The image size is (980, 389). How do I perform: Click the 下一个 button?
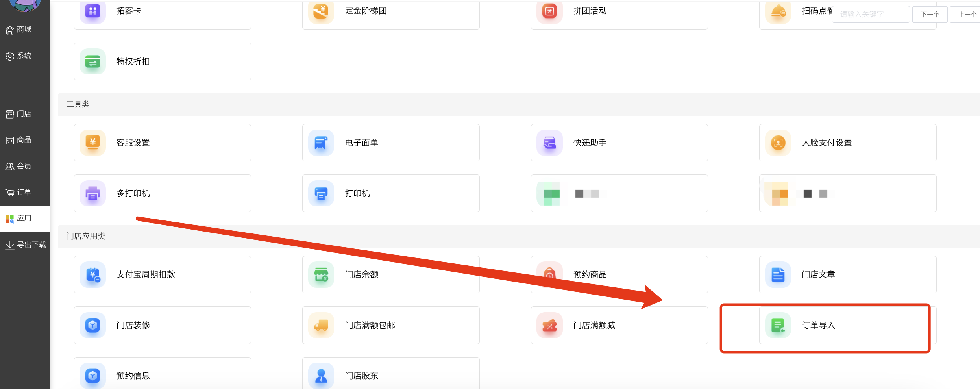930,15
